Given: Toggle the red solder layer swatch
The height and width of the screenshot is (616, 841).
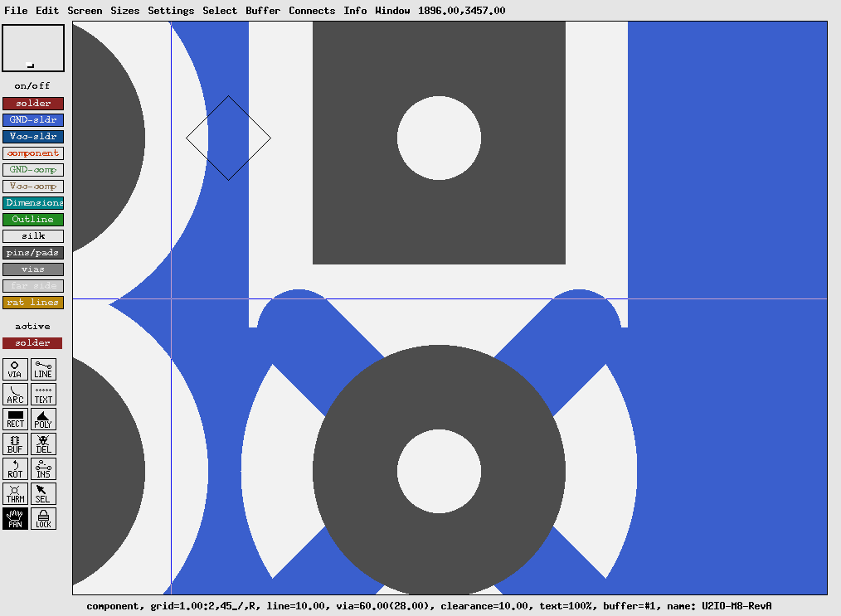Looking at the screenshot, I should click(33, 104).
